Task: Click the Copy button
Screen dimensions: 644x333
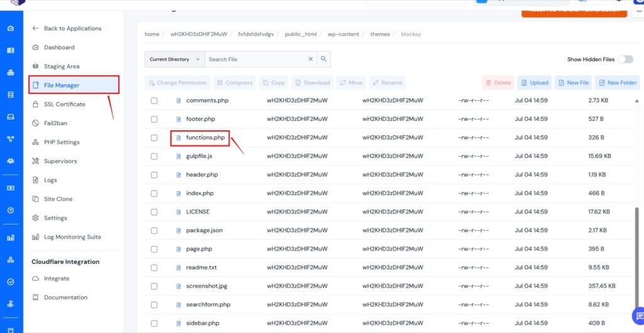Action: [274, 82]
